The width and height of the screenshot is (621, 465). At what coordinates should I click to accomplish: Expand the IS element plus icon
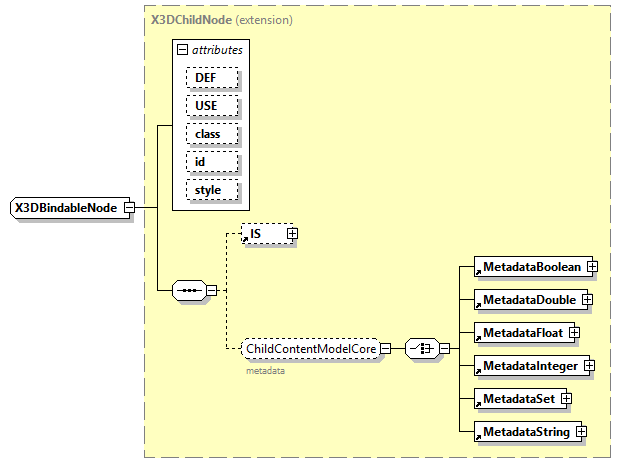point(292,233)
